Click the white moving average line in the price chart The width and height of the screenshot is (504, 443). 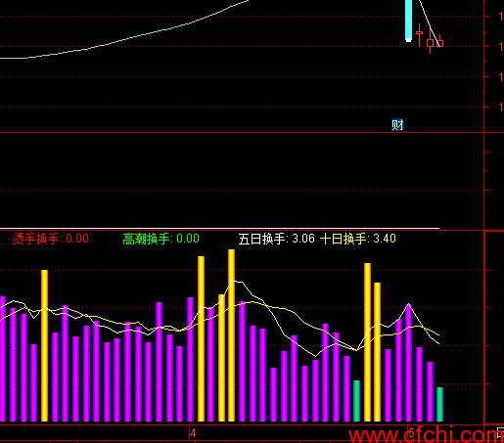tap(130, 38)
